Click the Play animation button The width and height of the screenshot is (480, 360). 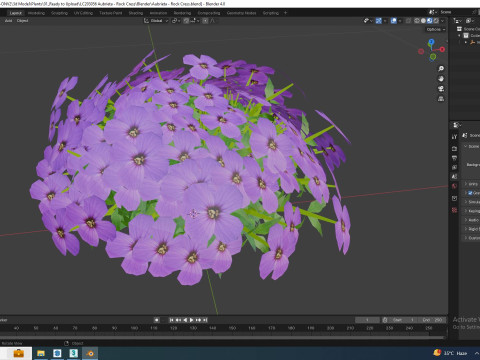click(x=192, y=320)
